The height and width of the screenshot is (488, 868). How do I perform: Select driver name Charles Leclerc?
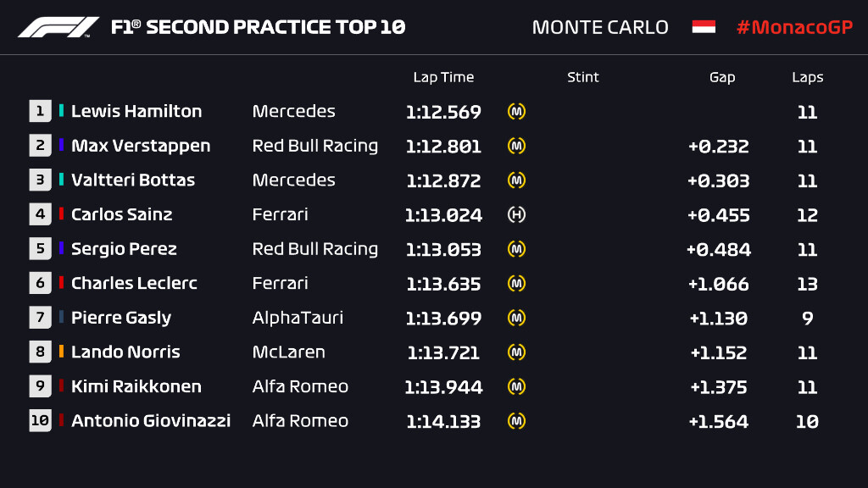pos(134,284)
